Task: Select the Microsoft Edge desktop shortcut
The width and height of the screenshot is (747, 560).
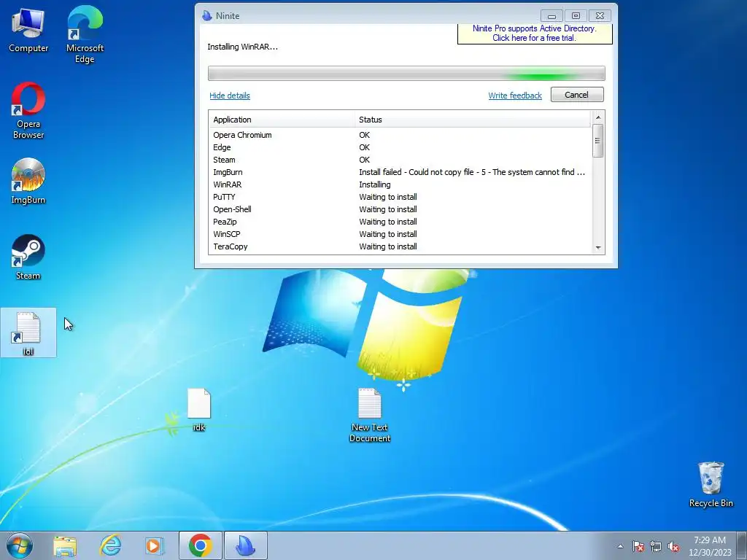Action: point(85,34)
